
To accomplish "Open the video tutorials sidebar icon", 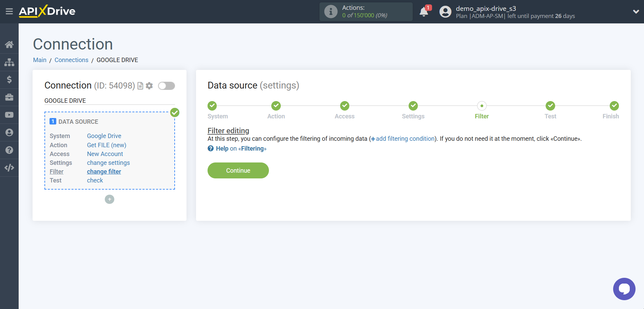I will tap(9, 115).
